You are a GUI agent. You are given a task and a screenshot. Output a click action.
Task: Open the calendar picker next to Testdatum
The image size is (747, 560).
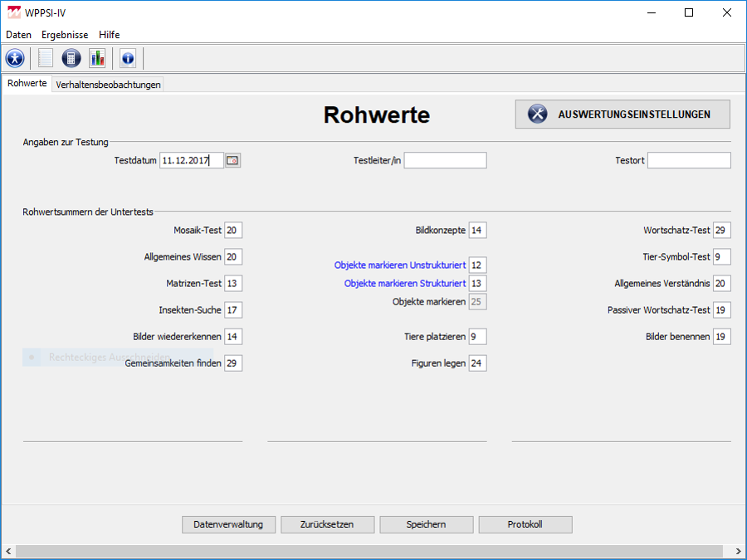pyautogui.click(x=232, y=161)
